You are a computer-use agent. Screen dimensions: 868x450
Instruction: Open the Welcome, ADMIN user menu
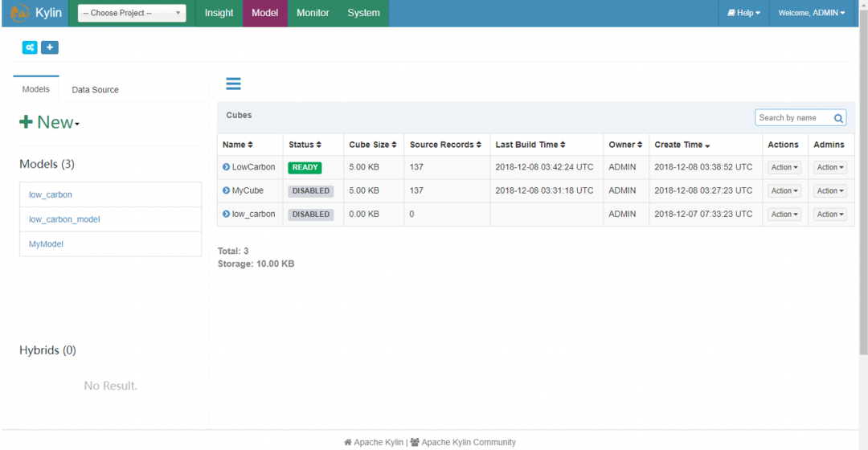click(812, 13)
